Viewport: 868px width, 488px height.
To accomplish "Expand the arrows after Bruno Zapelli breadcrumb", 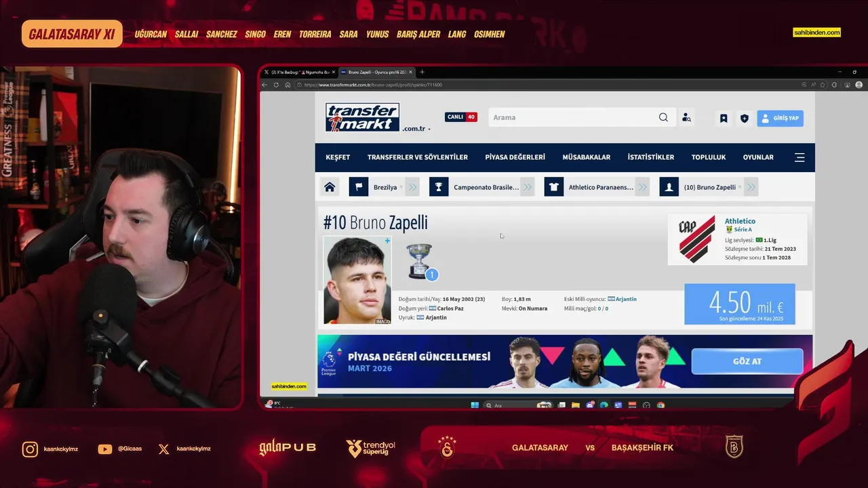I will point(751,187).
